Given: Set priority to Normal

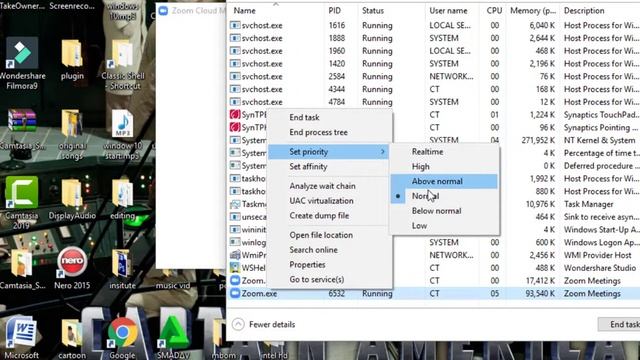Looking at the screenshot, I should 444,196.
